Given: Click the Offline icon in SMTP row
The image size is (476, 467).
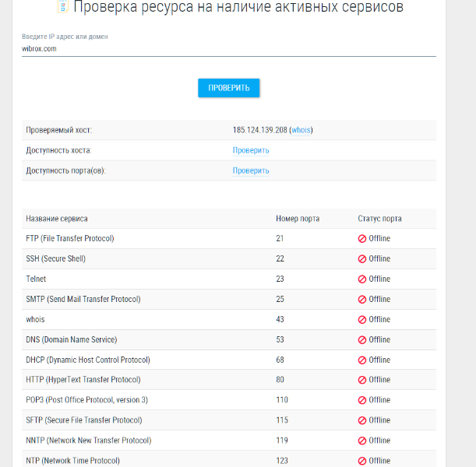Looking at the screenshot, I should coord(361,300).
